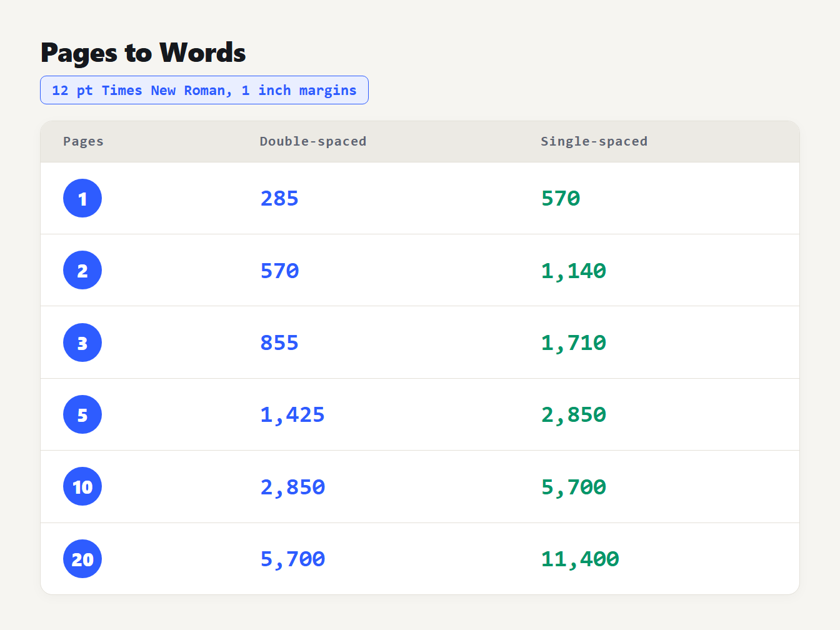Select the blue page badge numbered 2
This screenshot has height=630, width=840.
point(82,270)
